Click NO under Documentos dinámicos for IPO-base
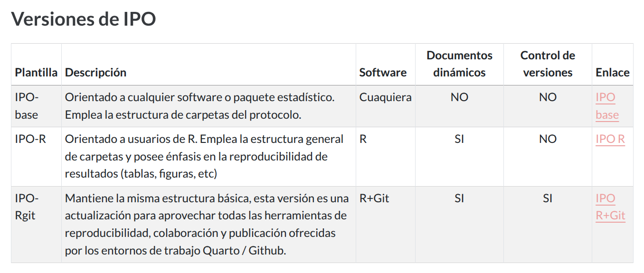 click(459, 97)
